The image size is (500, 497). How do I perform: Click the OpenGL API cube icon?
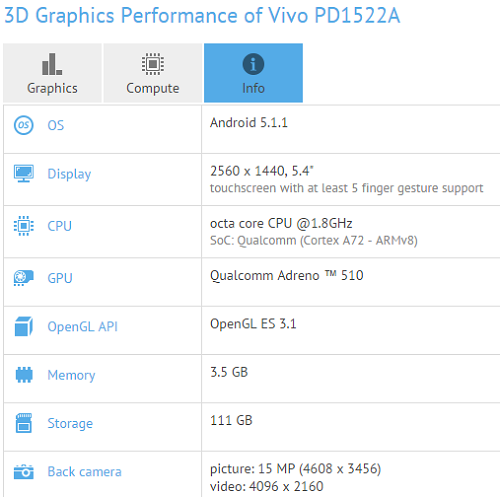(x=23, y=326)
